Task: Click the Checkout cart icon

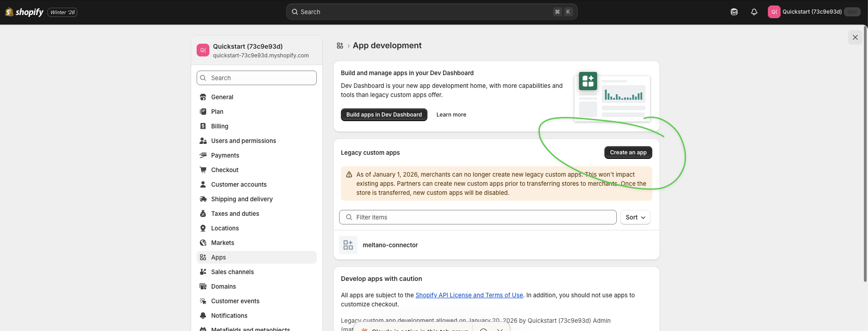Action: click(203, 170)
